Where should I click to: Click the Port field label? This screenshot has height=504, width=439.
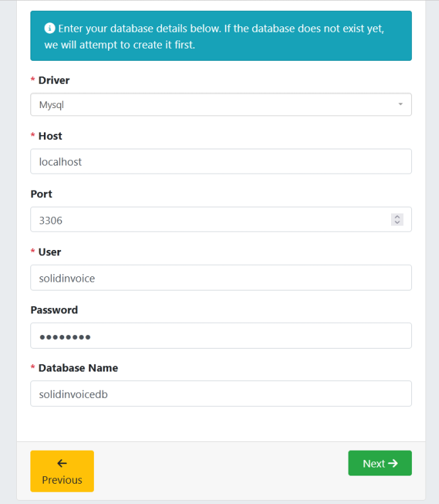pyautogui.click(x=41, y=194)
